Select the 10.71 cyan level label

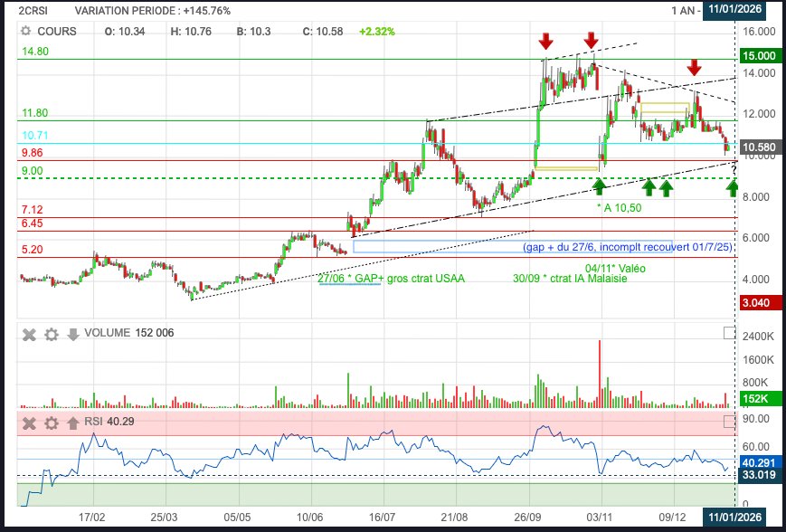point(34,136)
